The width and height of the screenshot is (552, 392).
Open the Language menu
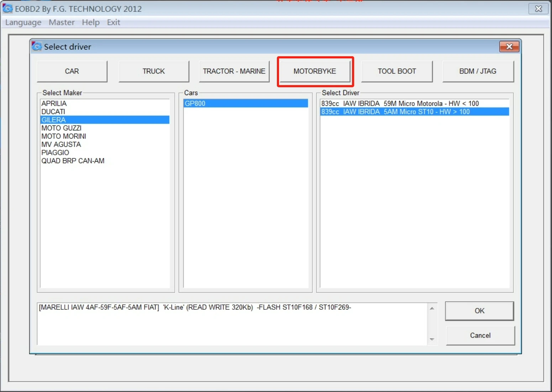(x=23, y=22)
